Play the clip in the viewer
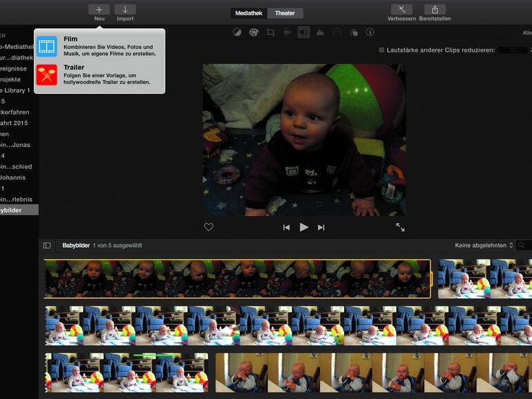The width and height of the screenshot is (532, 399). pyautogui.click(x=304, y=227)
